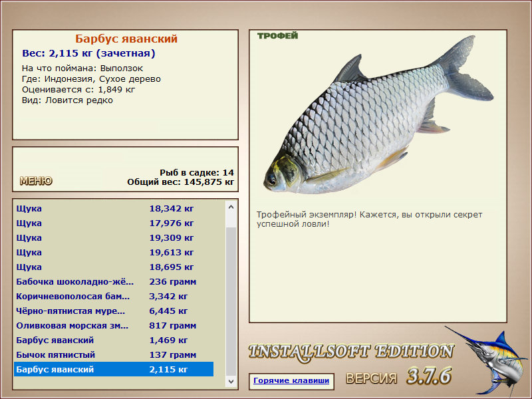Click the Барбус яванский title heading

click(x=126, y=39)
